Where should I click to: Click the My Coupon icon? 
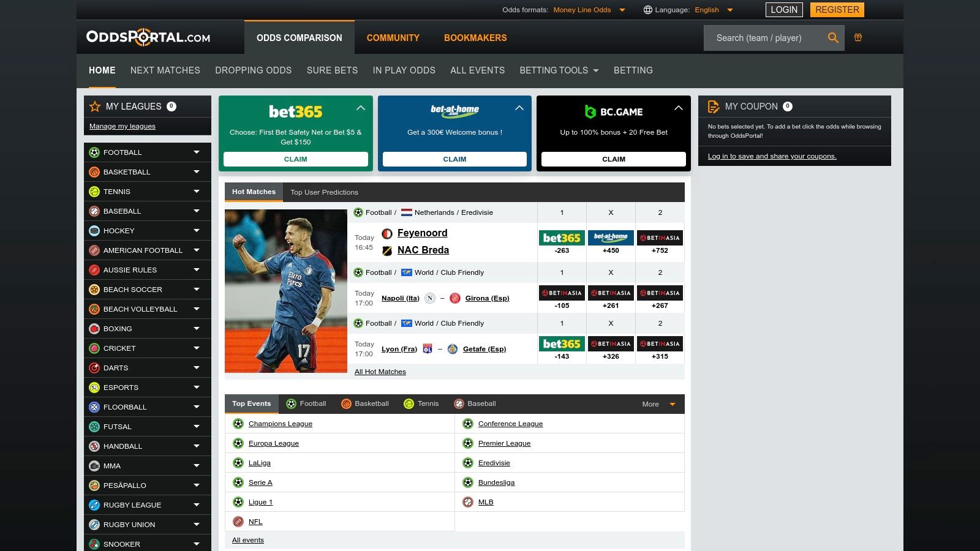click(714, 107)
